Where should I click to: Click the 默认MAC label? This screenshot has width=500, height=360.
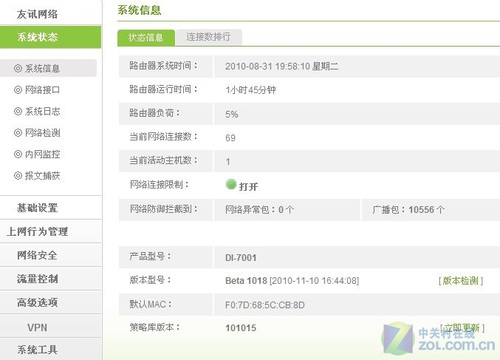click(x=150, y=304)
